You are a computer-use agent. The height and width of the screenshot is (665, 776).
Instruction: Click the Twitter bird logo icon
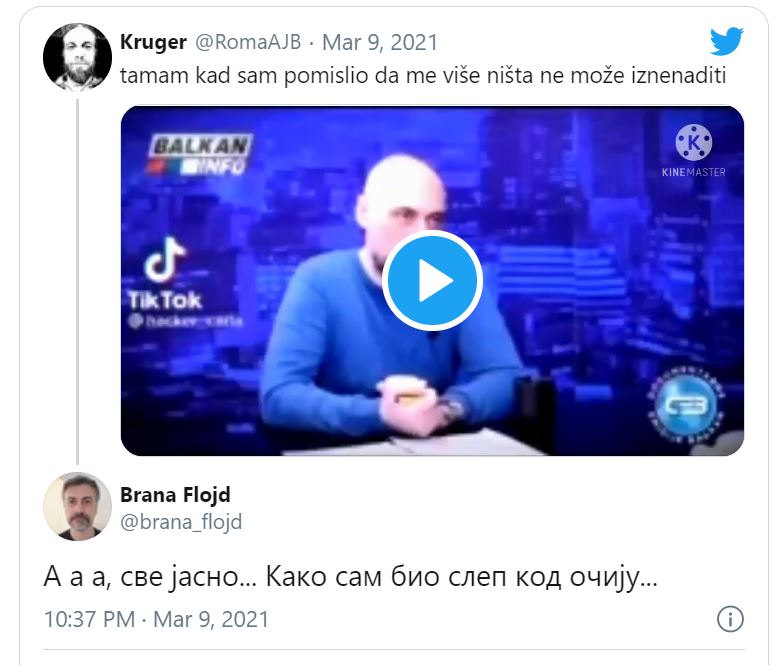tap(727, 42)
